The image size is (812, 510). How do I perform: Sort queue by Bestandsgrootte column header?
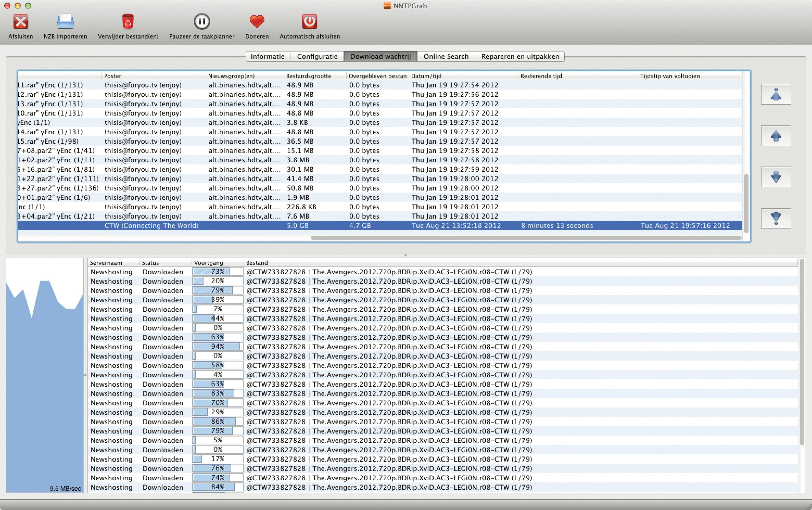[309, 76]
